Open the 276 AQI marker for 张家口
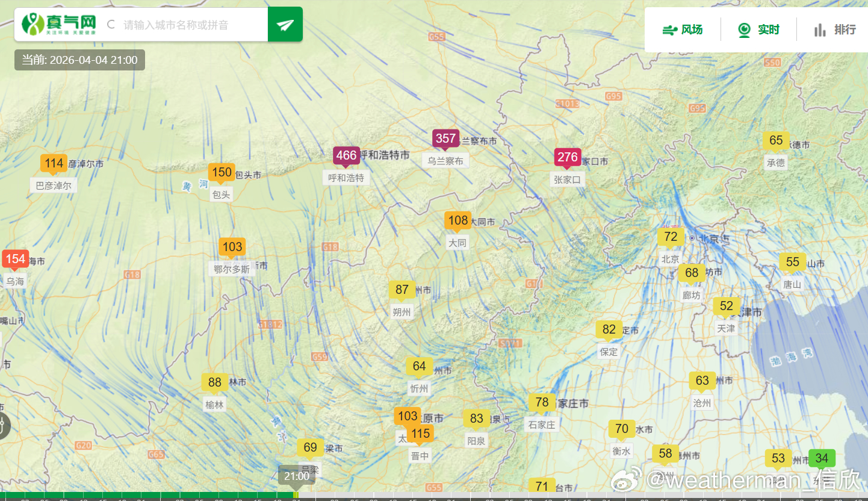Viewport: 868px width, 501px height. click(x=568, y=158)
